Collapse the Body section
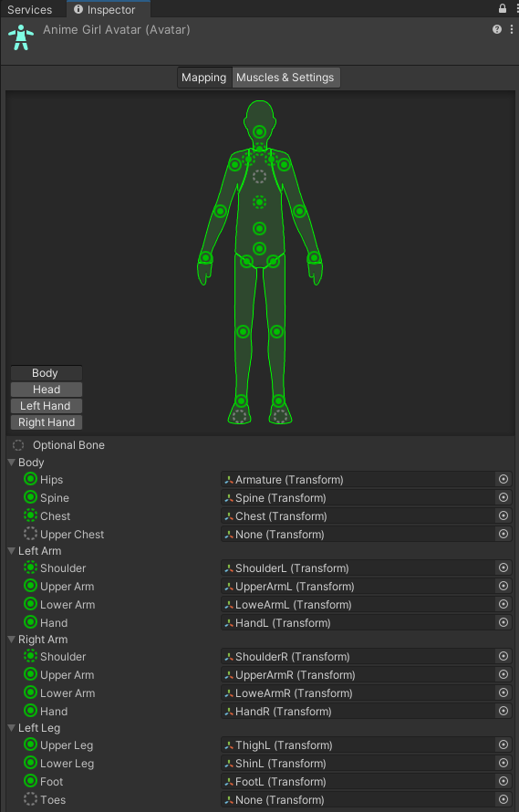The image size is (519, 812). (11, 463)
